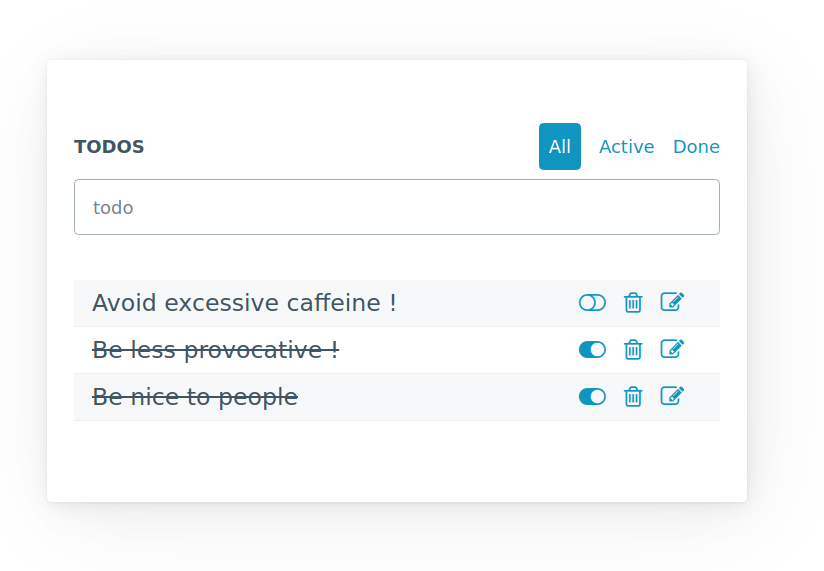The height and width of the screenshot is (571, 824).
Task: Edit the "Avoid excessive caffeine !" todo
Action: (x=672, y=302)
